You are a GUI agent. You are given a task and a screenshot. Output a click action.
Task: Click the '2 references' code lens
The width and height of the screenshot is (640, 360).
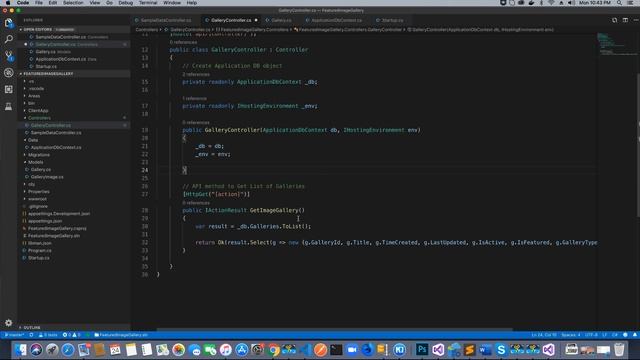pyautogui.click(x=196, y=74)
